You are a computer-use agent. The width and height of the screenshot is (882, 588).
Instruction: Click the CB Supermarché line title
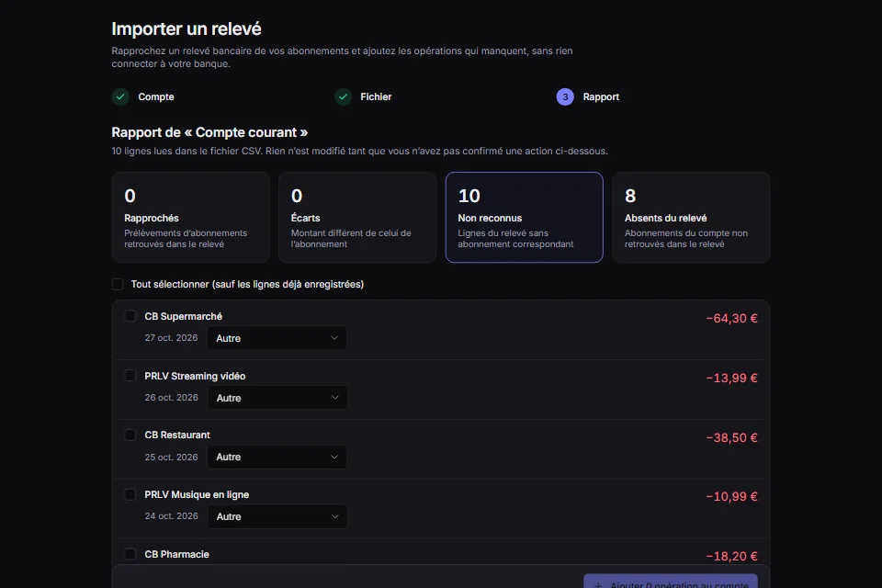coord(184,316)
